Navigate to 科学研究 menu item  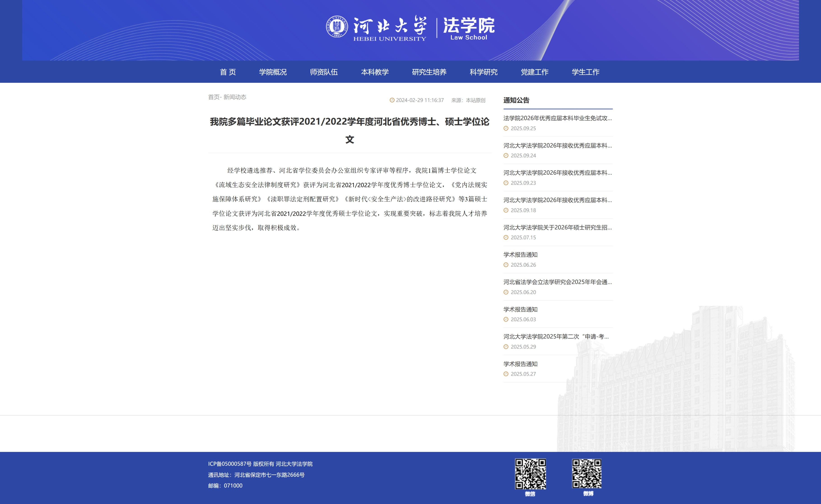point(483,72)
